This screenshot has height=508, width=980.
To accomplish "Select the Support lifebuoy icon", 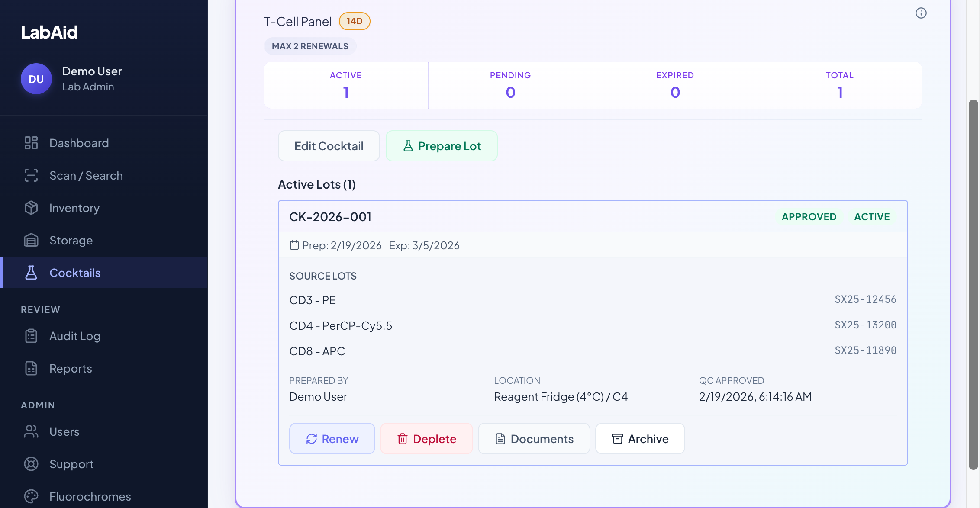I will 31,464.
